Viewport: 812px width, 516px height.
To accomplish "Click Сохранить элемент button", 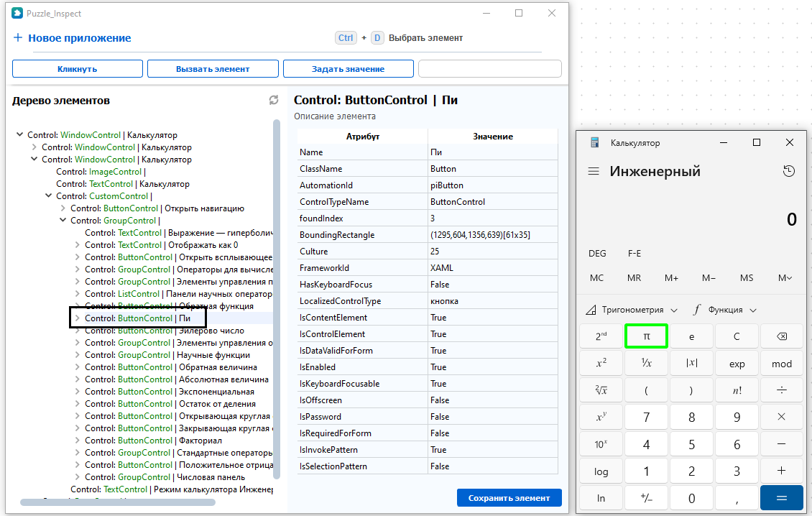I will (509, 498).
